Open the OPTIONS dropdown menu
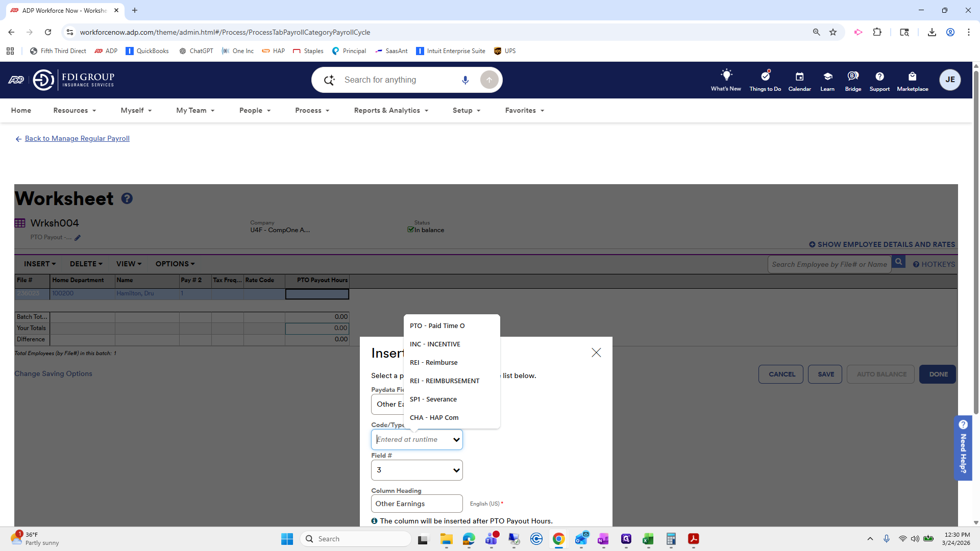 tap(175, 264)
